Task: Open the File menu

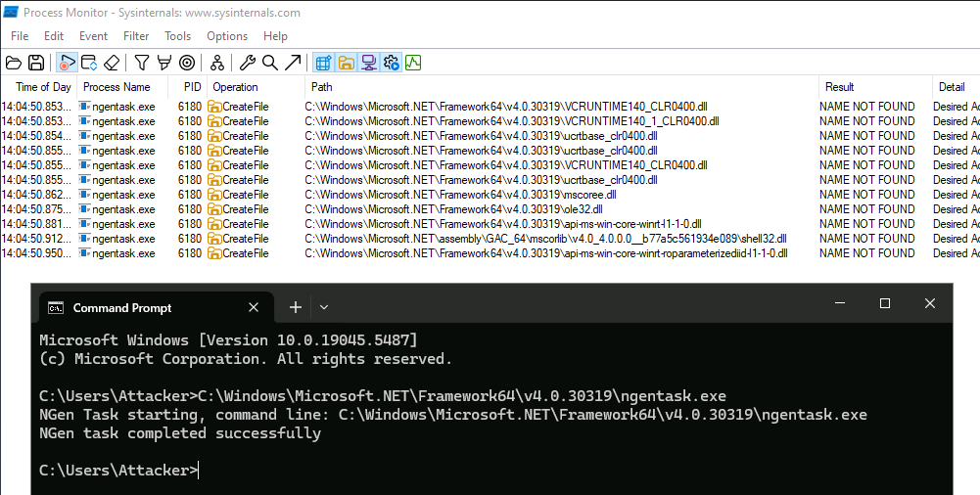Action: [x=20, y=36]
